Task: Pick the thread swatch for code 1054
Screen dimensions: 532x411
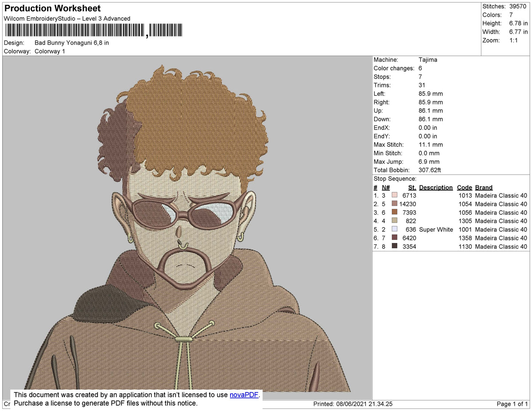Action: click(x=395, y=204)
